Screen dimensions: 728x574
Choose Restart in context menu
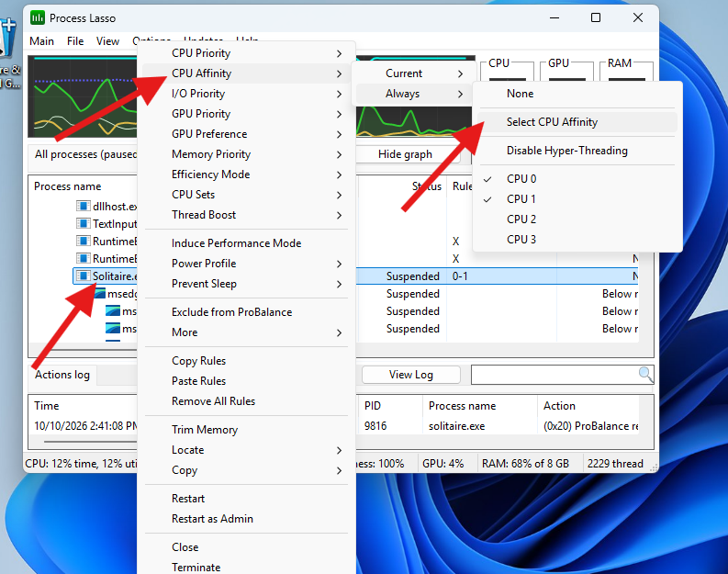click(x=247, y=499)
